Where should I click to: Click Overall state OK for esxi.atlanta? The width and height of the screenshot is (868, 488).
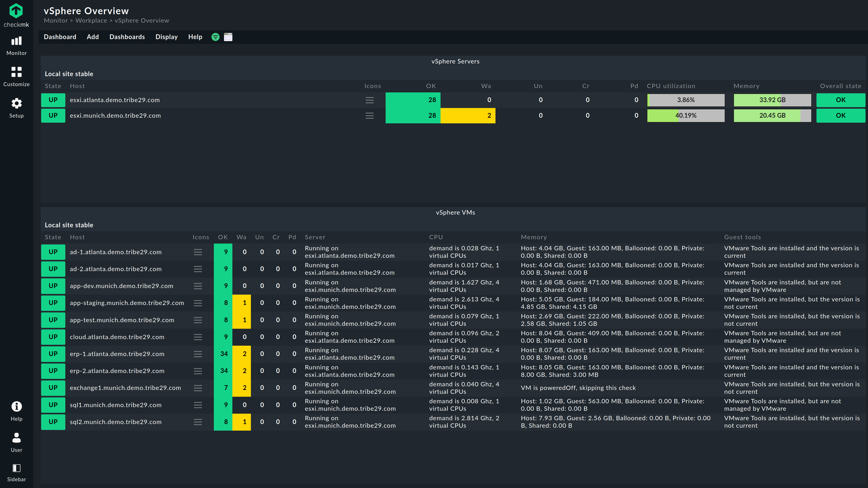(841, 100)
